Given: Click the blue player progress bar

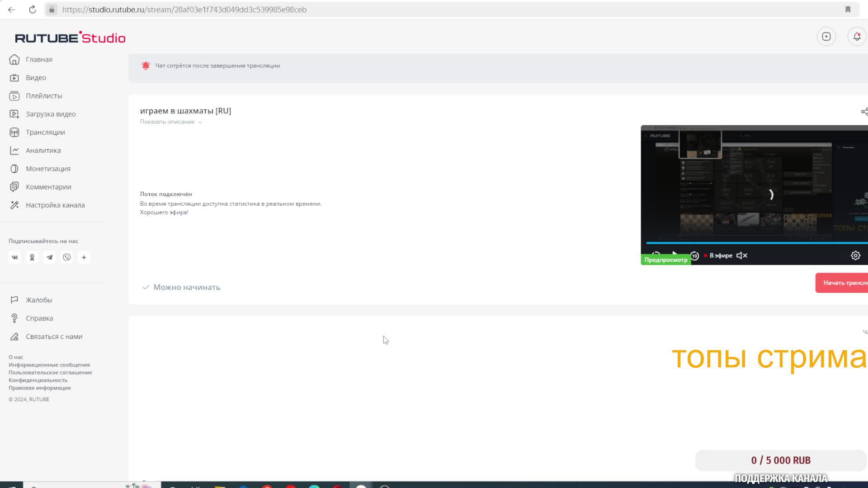Looking at the screenshot, I should pyautogui.click(x=755, y=243).
